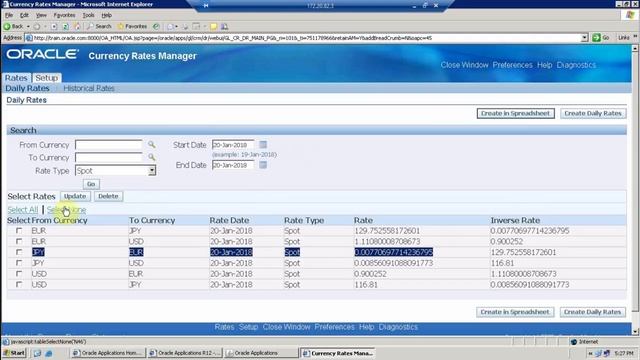Open the Favorites toolbar button
The image size is (640, 360).
[132, 27]
